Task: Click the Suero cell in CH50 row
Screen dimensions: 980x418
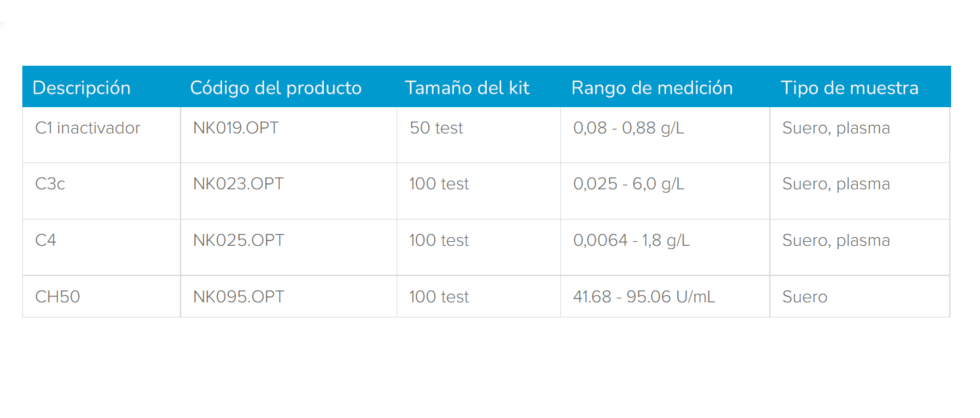Action: (x=805, y=297)
